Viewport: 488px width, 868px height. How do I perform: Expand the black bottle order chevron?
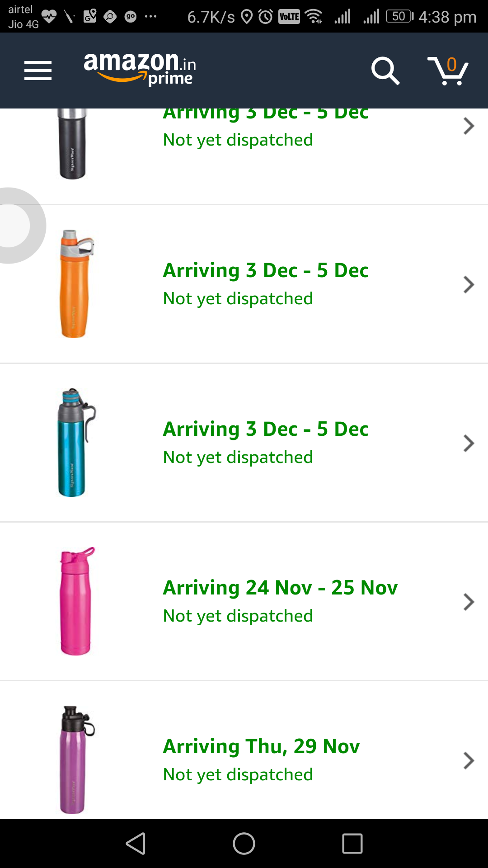(469, 126)
